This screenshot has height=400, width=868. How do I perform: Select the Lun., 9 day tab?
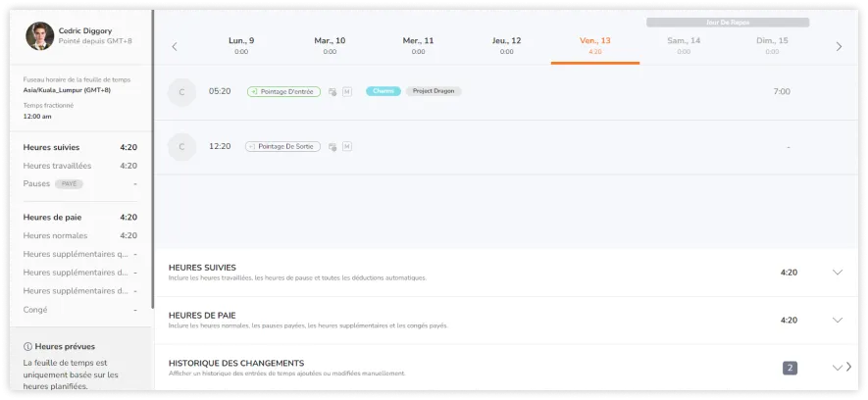click(x=241, y=45)
